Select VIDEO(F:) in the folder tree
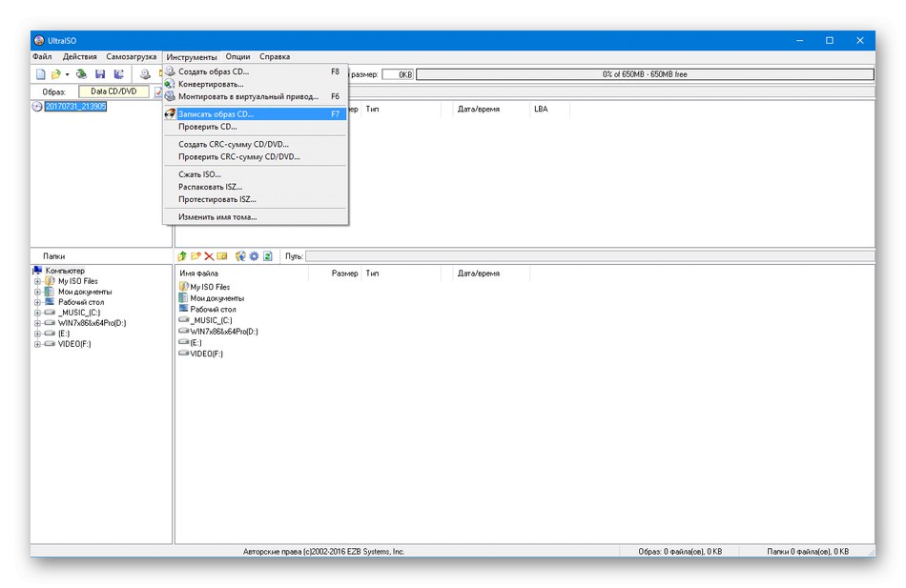 [x=74, y=344]
